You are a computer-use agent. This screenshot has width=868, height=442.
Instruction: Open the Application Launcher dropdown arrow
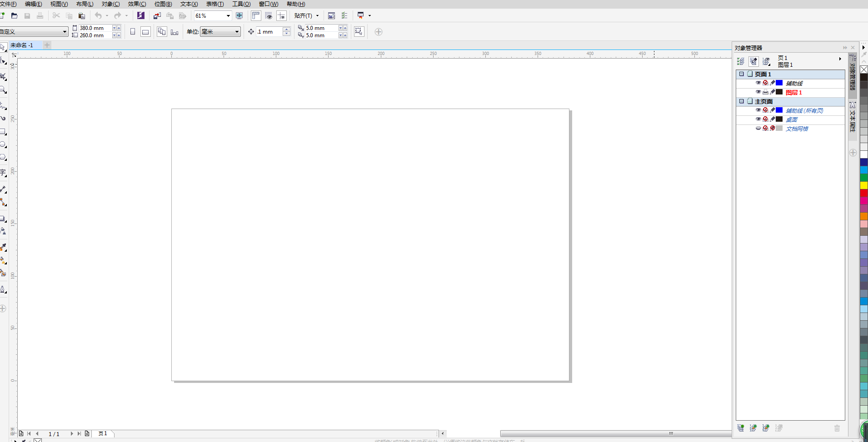click(x=369, y=16)
